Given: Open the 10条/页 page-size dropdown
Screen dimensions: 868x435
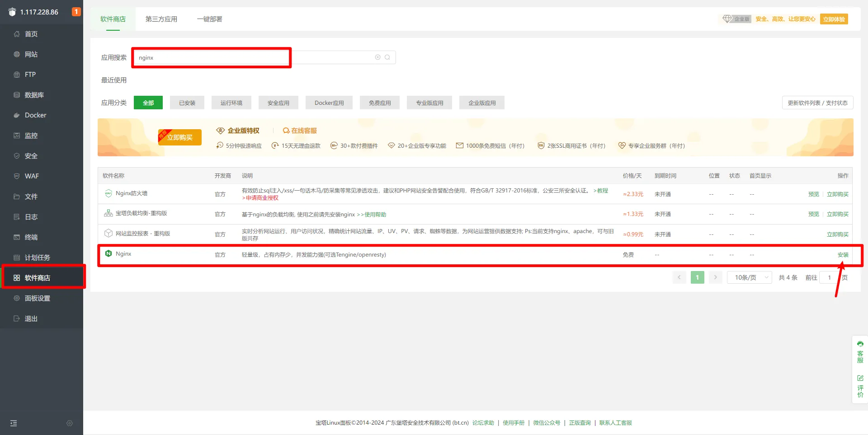Looking at the screenshot, I should click(750, 277).
